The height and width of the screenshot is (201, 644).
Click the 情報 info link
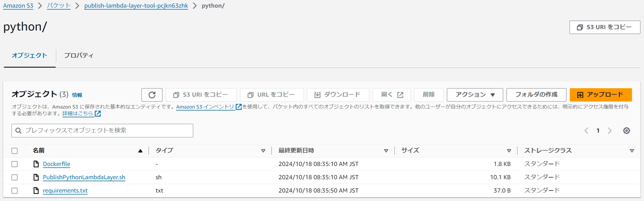(77, 95)
